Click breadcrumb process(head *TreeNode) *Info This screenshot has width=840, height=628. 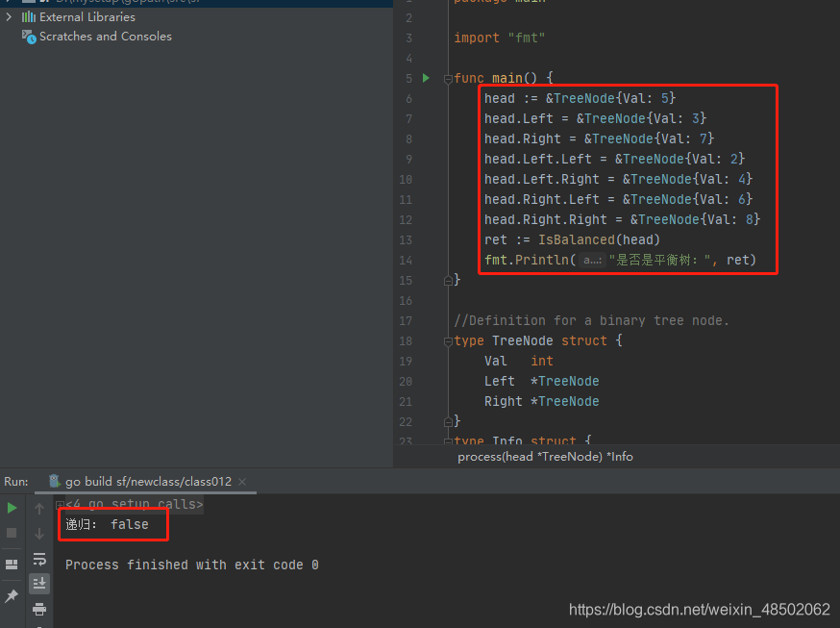click(x=545, y=457)
